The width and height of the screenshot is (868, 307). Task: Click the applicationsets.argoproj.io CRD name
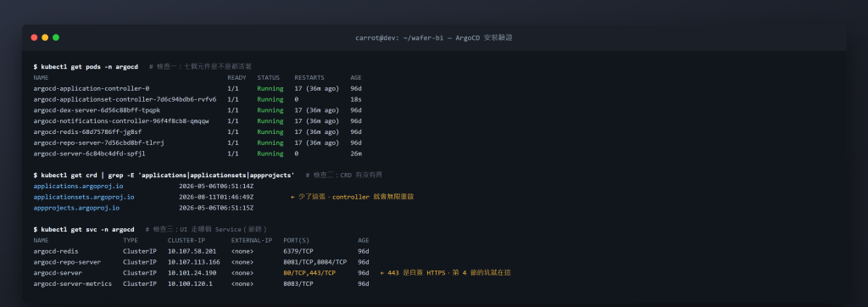tap(84, 197)
